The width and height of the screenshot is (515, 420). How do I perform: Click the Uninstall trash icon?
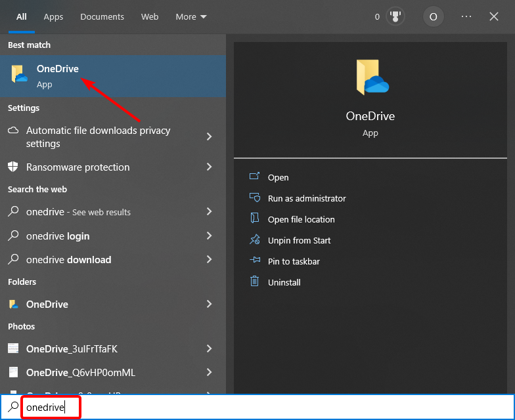(255, 282)
